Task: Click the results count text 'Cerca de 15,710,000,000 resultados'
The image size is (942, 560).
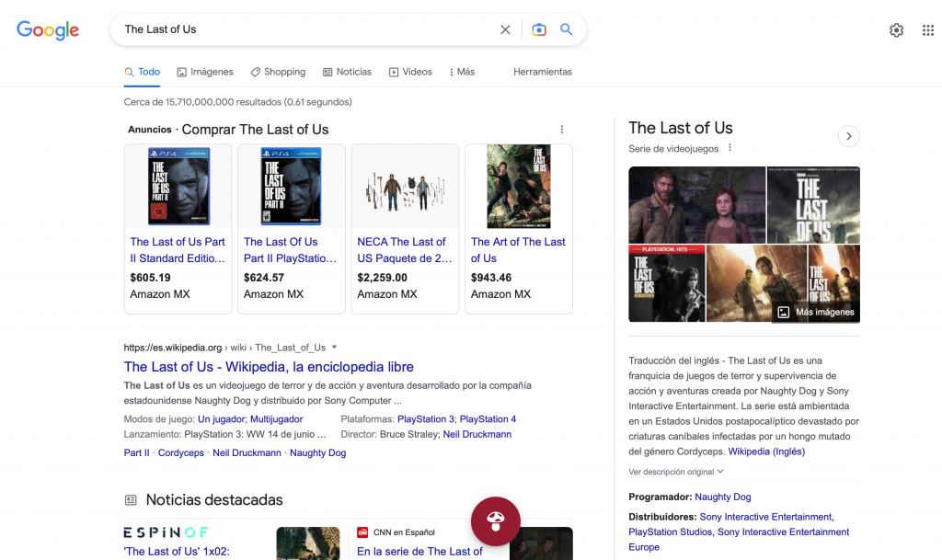Action: 202,102
